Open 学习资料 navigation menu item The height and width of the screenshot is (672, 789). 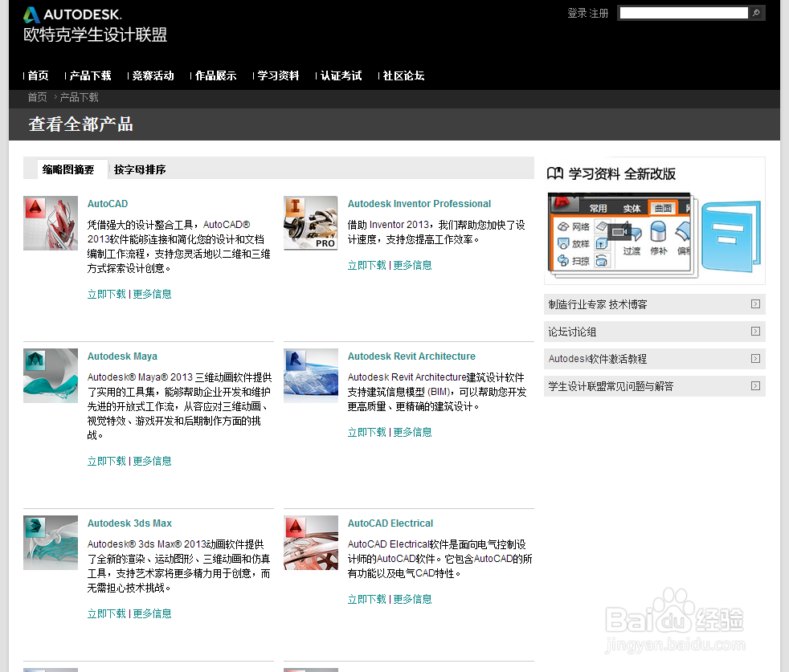pyautogui.click(x=278, y=76)
